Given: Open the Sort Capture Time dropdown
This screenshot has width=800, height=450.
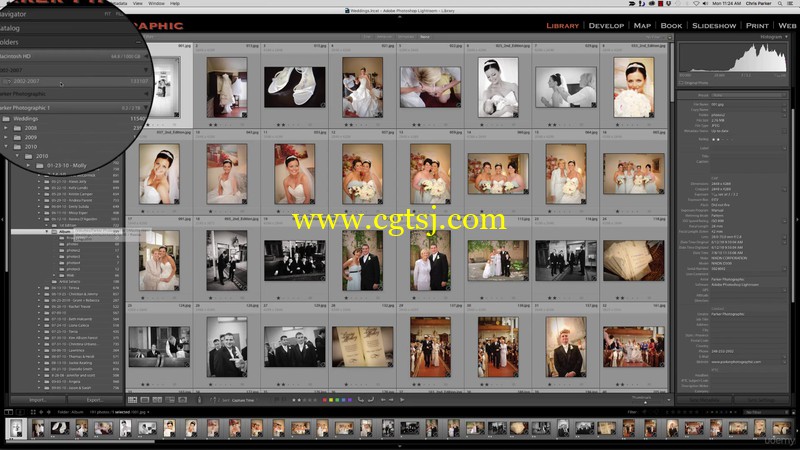Looking at the screenshot, I should 242,401.
